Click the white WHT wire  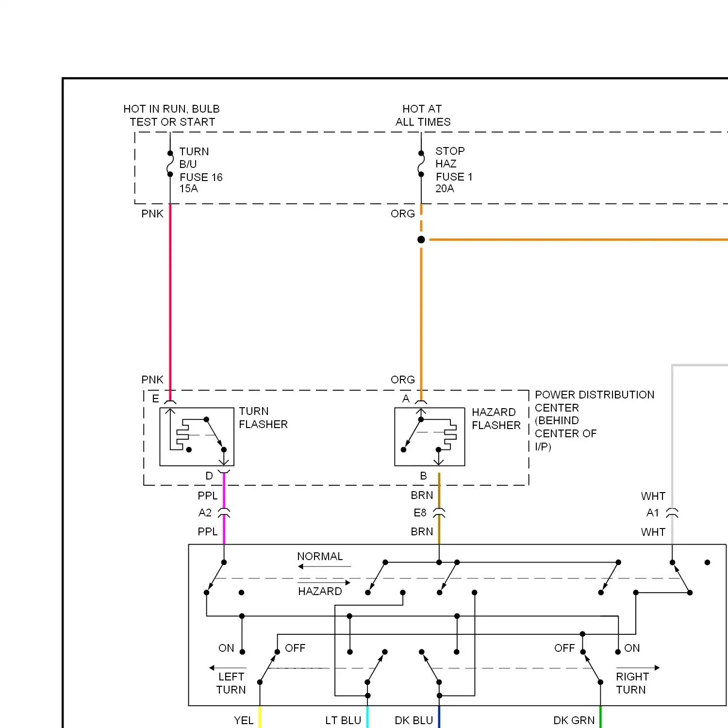click(672, 437)
